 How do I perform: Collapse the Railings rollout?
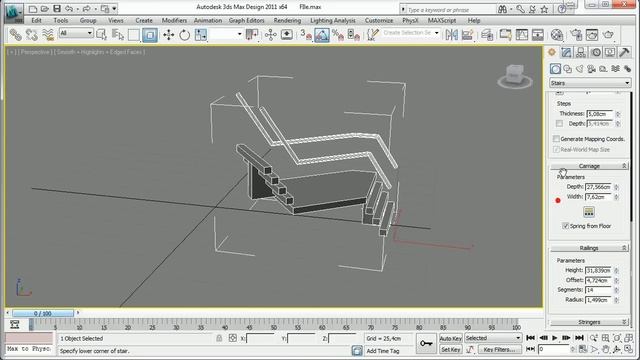(x=589, y=248)
